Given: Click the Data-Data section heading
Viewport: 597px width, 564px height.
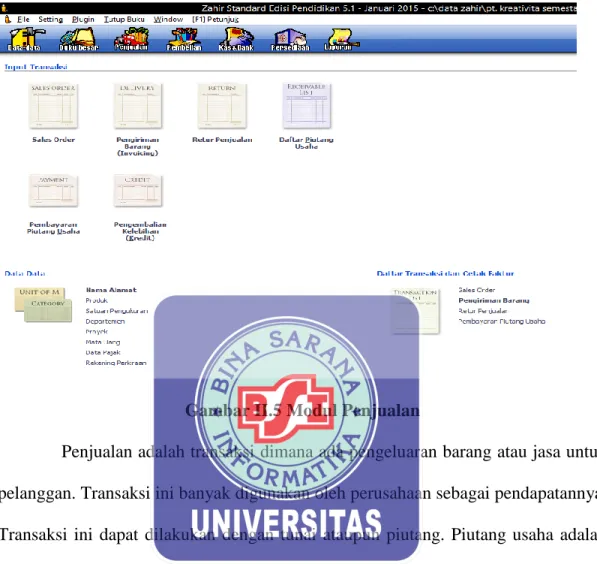Looking at the screenshot, I should click(x=25, y=273).
